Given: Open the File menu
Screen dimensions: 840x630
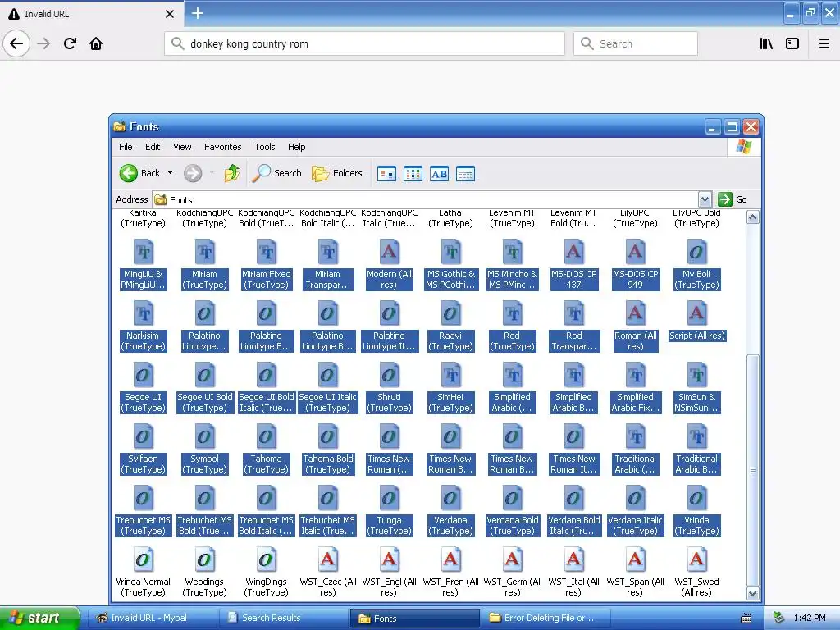Looking at the screenshot, I should tap(126, 147).
